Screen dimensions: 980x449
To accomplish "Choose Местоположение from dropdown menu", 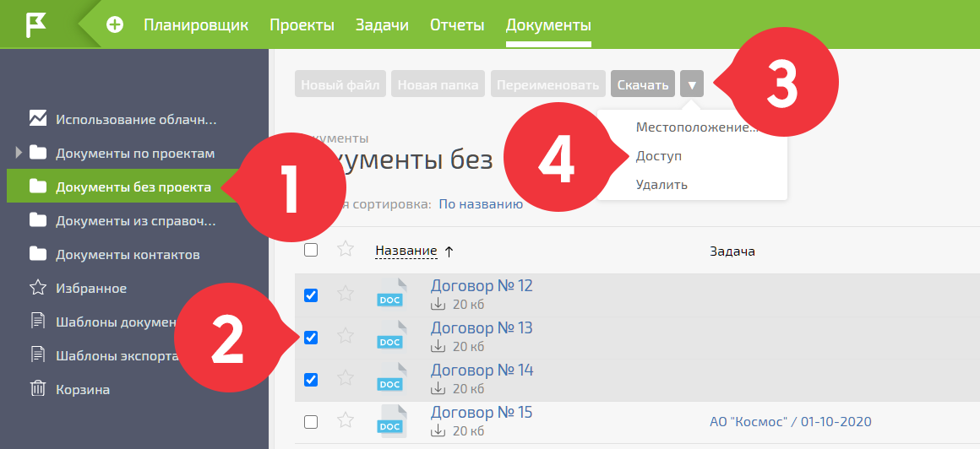I will [696, 127].
